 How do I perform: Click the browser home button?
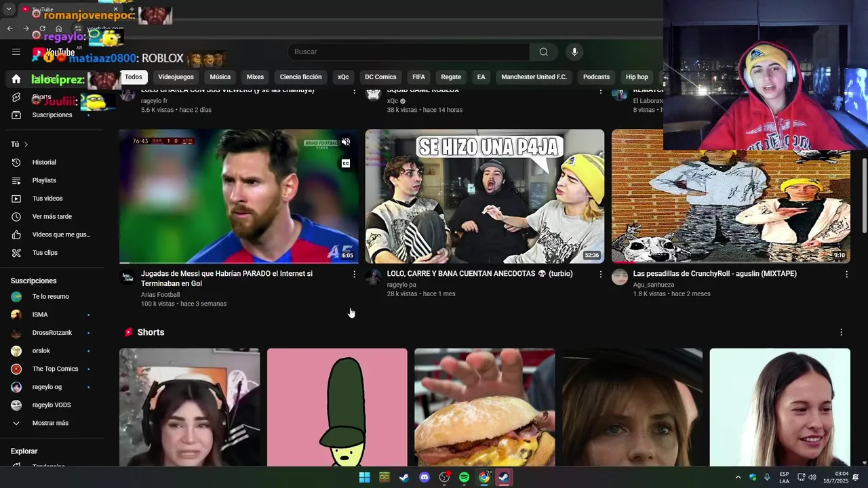point(58,28)
